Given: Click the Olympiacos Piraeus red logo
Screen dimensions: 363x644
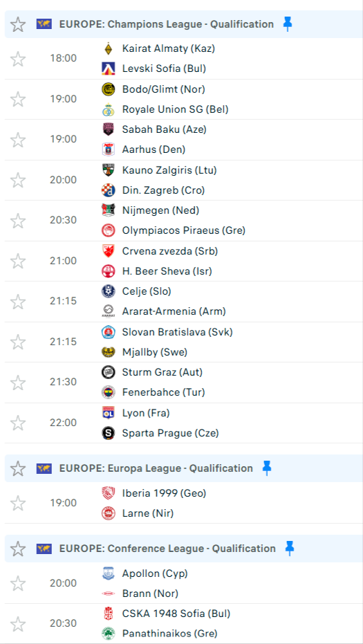Looking at the screenshot, I should click(x=109, y=230).
